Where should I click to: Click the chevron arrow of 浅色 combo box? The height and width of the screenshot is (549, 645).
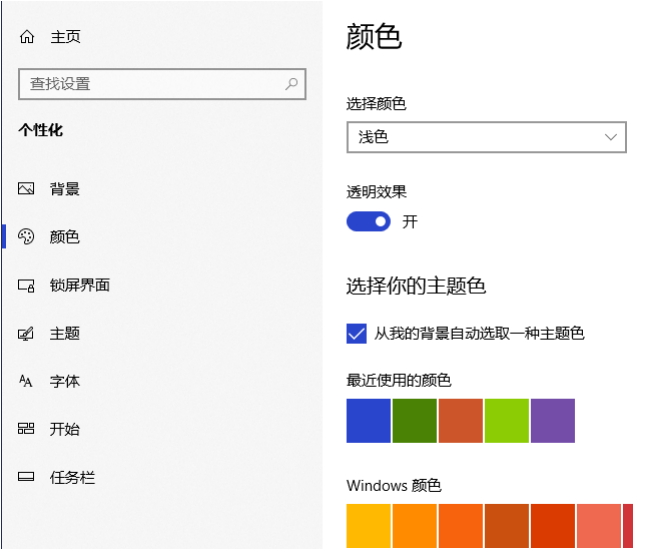[611, 137]
